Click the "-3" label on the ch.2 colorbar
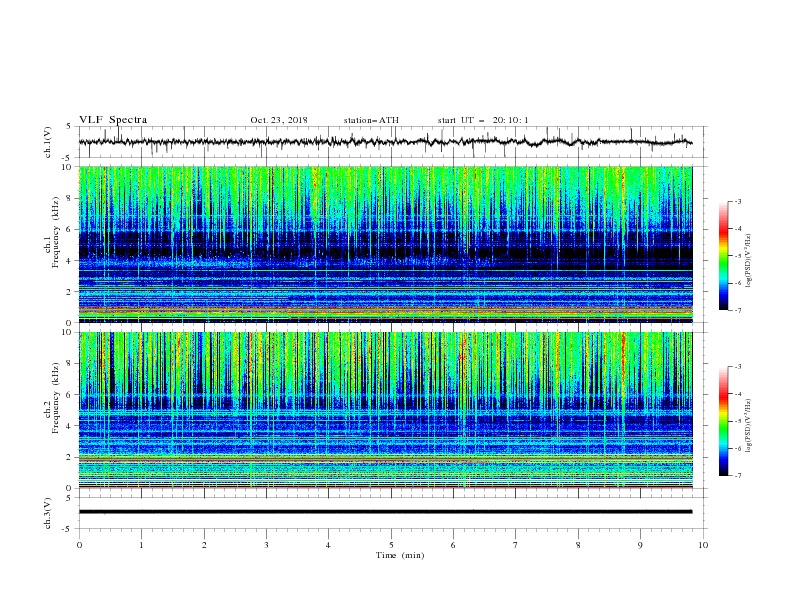The image size is (792, 612). coord(737,367)
